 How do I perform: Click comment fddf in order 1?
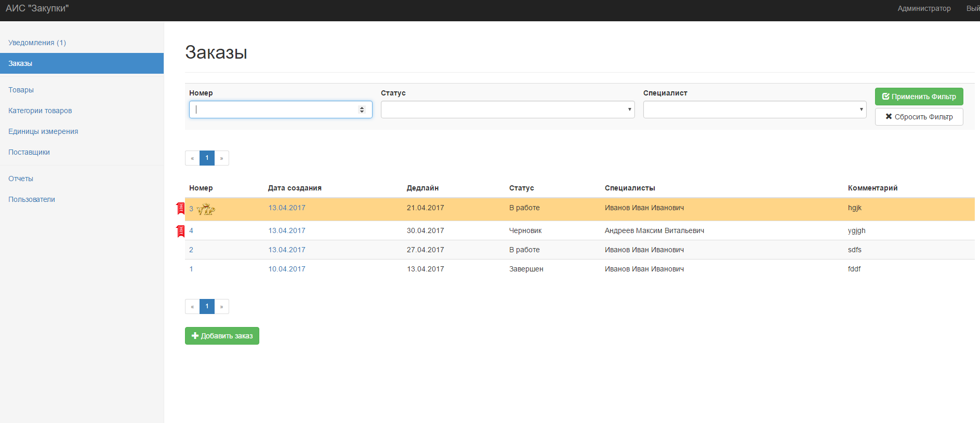tap(854, 269)
